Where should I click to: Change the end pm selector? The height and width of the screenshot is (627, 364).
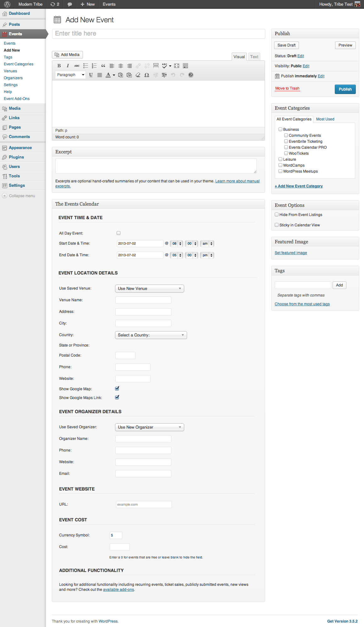click(207, 255)
